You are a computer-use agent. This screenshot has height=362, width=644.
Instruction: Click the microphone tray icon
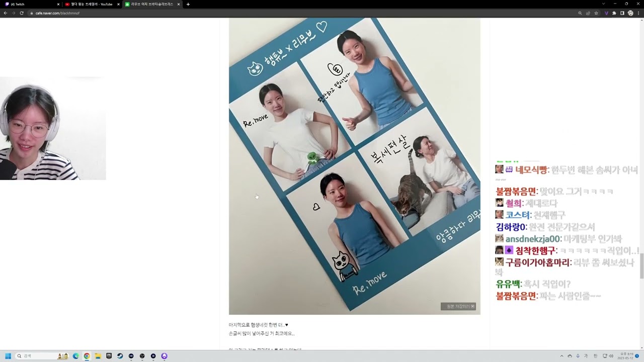pos(578,356)
